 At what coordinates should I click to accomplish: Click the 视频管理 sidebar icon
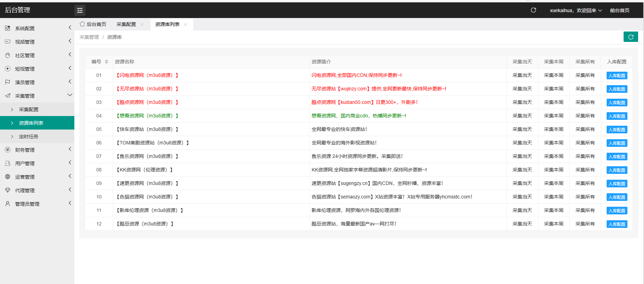point(8,42)
